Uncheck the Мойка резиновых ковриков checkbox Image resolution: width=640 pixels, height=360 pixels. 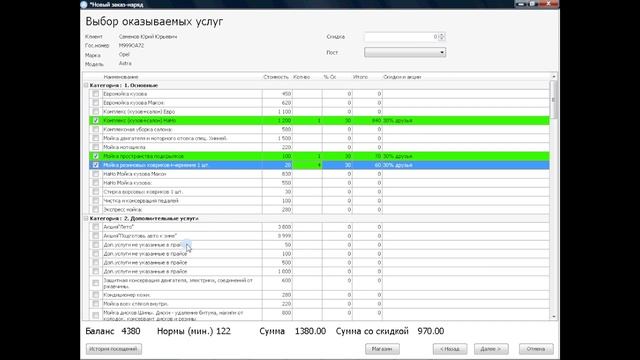point(96,165)
